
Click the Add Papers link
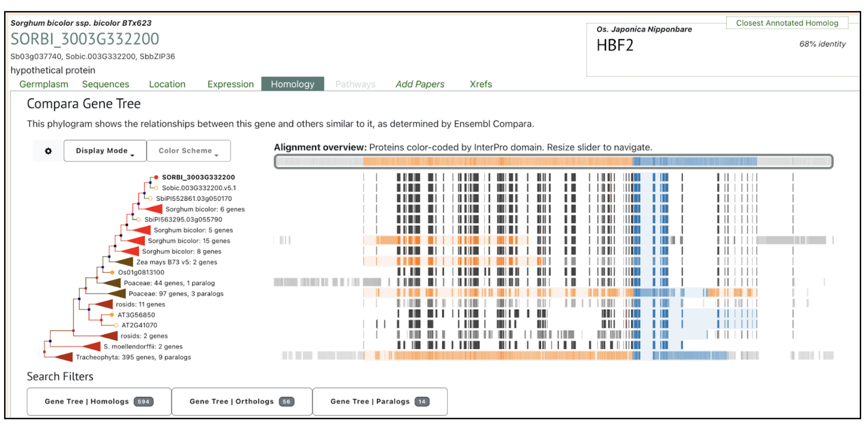pyautogui.click(x=420, y=84)
